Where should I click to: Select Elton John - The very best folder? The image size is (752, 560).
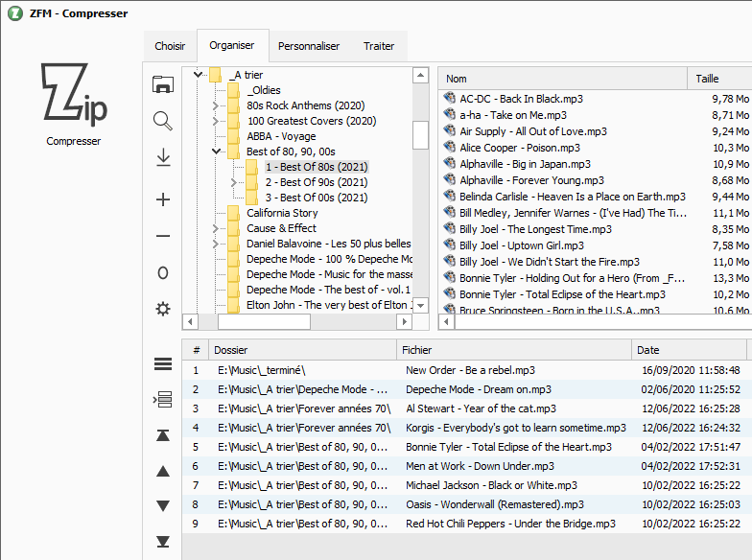[328, 305]
